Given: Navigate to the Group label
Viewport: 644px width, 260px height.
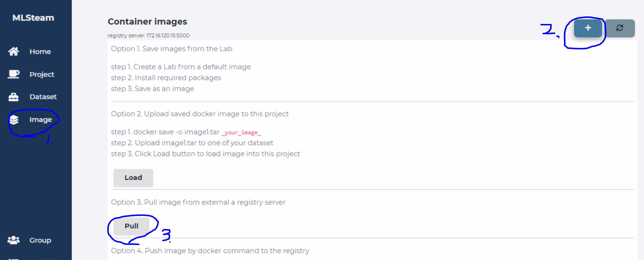Looking at the screenshot, I should [40, 240].
